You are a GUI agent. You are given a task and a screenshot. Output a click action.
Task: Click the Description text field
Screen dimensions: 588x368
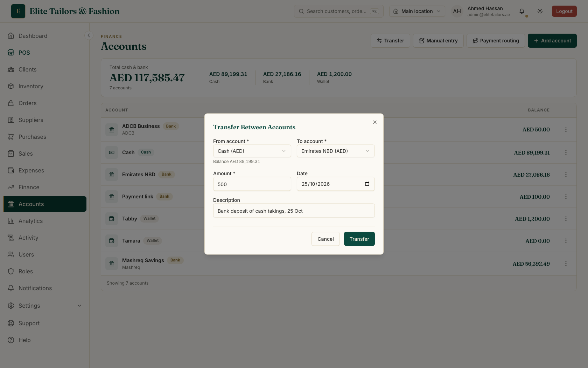[294, 211]
